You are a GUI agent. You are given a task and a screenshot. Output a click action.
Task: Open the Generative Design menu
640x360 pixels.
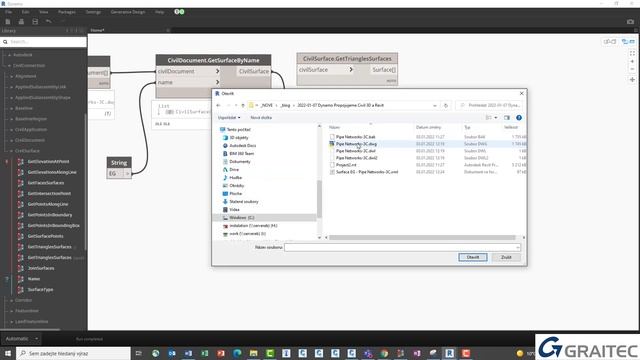(x=128, y=12)
